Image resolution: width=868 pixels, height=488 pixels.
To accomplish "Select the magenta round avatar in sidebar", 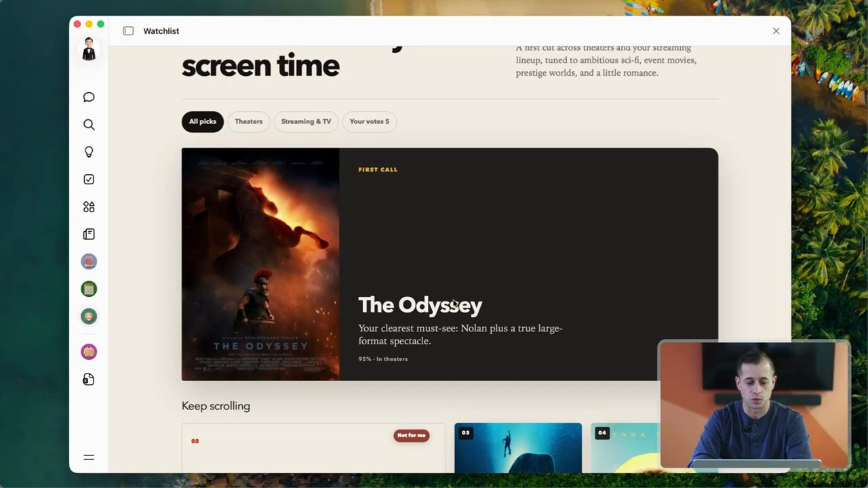I will point(89,352).
